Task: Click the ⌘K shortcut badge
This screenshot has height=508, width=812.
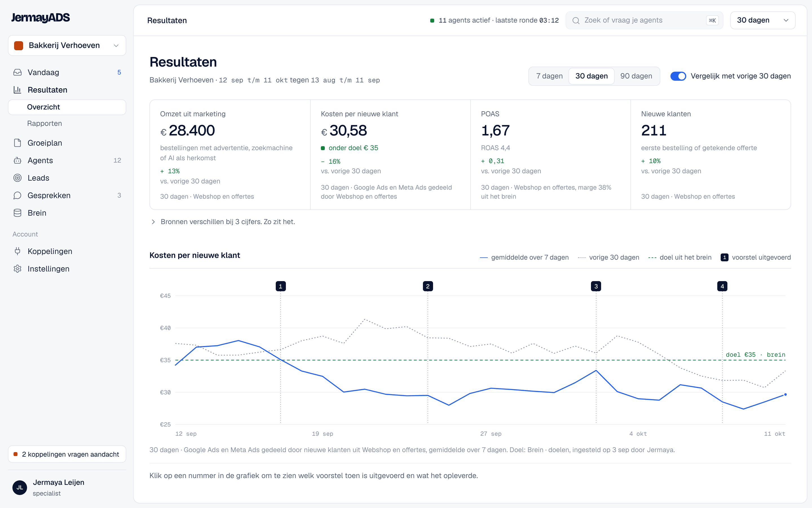Action: 712,21
